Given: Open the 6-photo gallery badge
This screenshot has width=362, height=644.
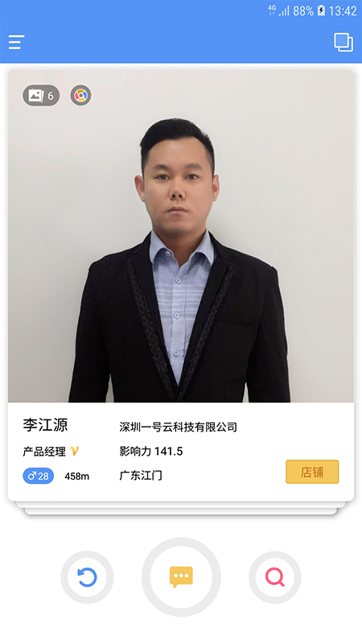Looking at the screenshot, I should coord(41,96).
